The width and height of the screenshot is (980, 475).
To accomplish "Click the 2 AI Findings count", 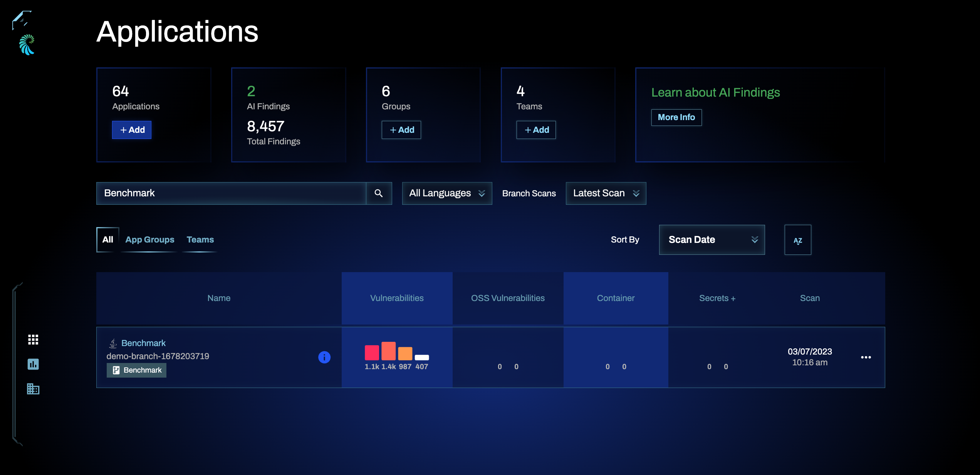I will (251, 91).
